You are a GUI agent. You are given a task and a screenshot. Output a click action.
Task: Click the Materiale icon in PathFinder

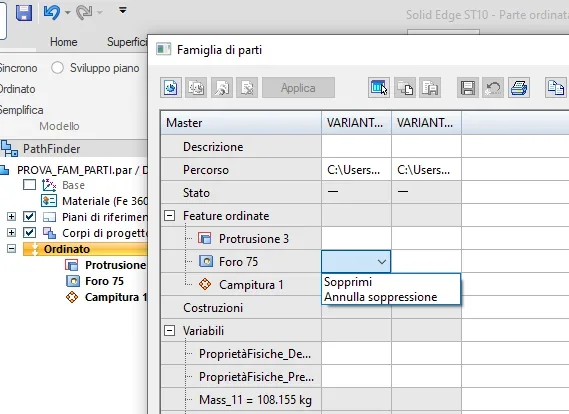point(49,201)
